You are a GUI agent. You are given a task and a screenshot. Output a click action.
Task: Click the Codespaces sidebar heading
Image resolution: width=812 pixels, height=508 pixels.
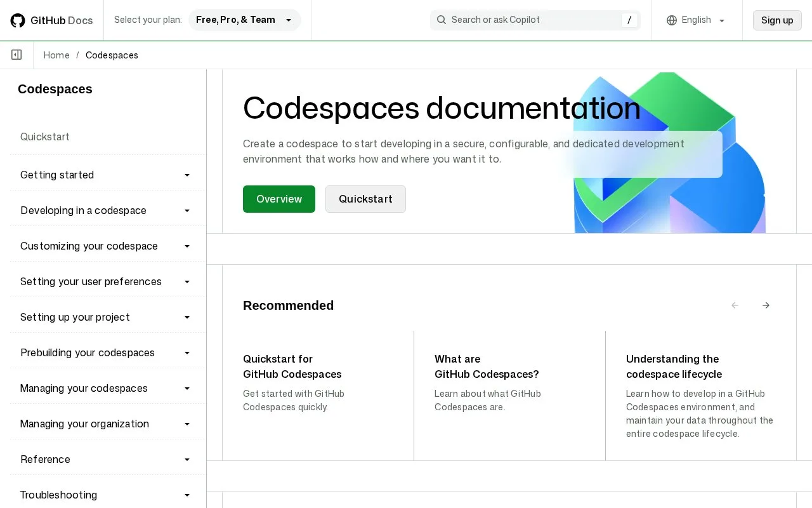tap(55, 89)
